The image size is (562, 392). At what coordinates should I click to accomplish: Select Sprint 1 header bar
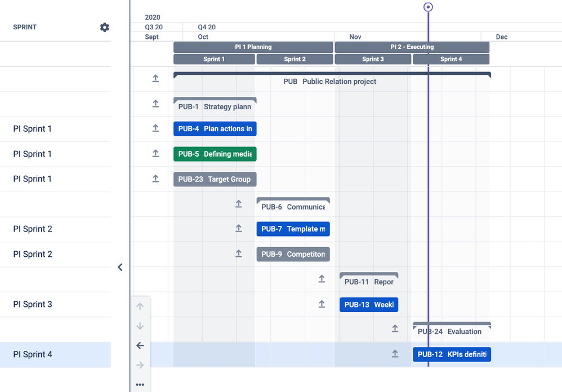(214, 59)
